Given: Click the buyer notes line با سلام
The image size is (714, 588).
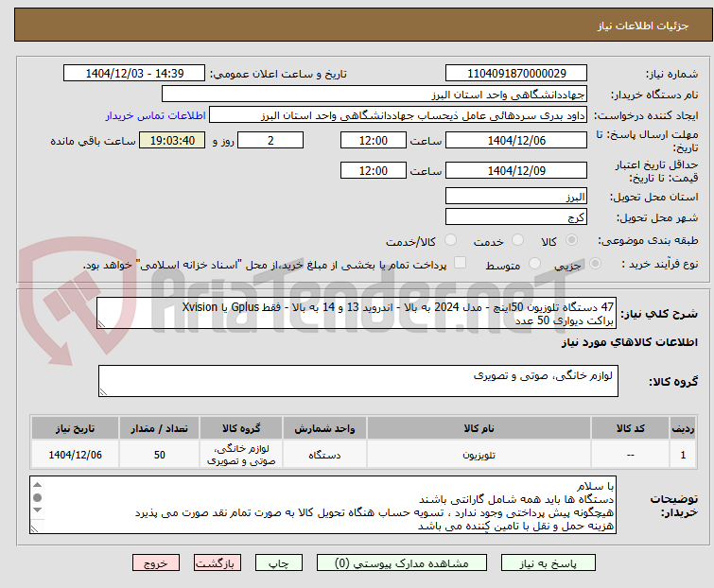Looking at the screenshot, I should [596, 486].
